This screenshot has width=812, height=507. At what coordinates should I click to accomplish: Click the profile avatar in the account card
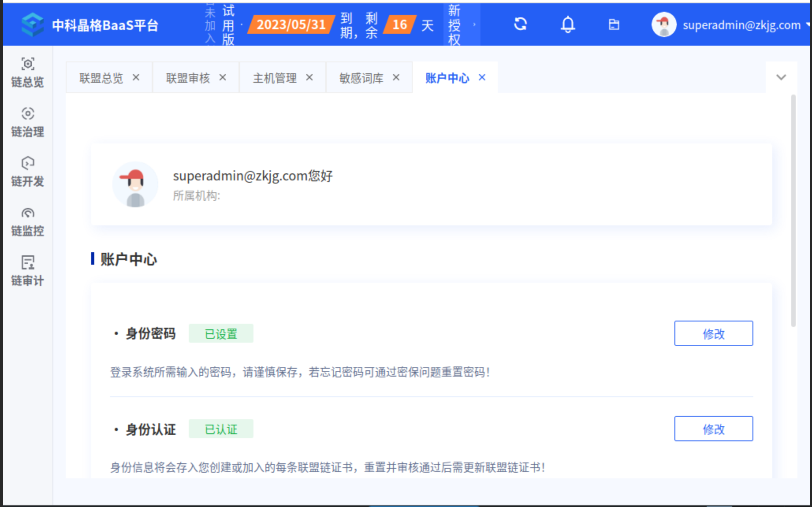135,184
